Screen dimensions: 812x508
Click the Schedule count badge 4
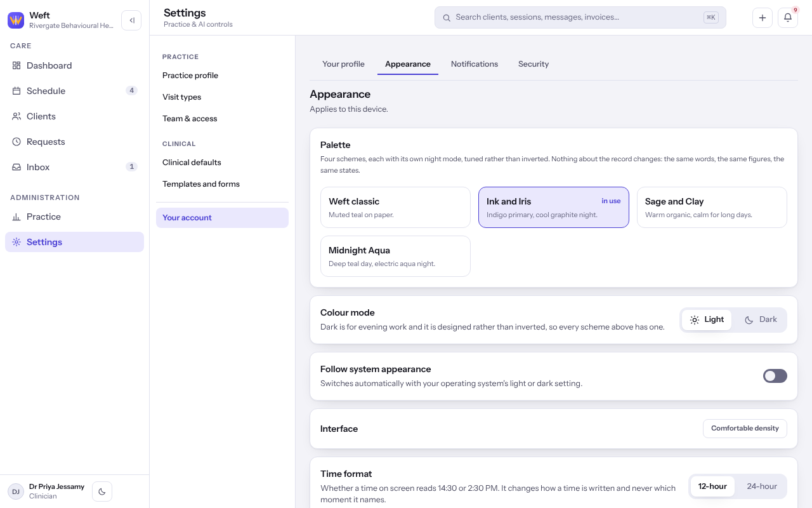[131, 91]
